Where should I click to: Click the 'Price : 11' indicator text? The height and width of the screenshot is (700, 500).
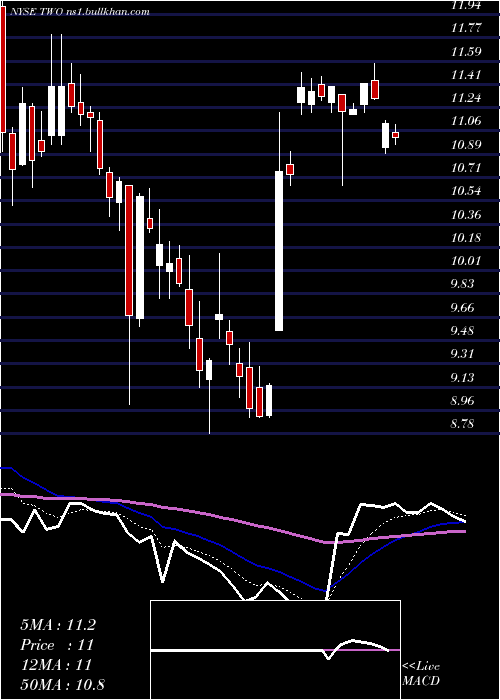click(x=57, y=645)
